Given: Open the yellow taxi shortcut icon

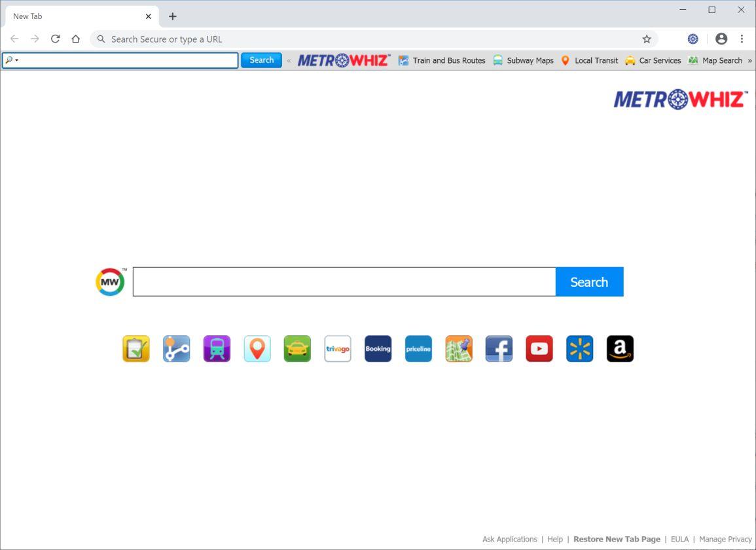Looking at the screenshot, I should coord(297,348).
